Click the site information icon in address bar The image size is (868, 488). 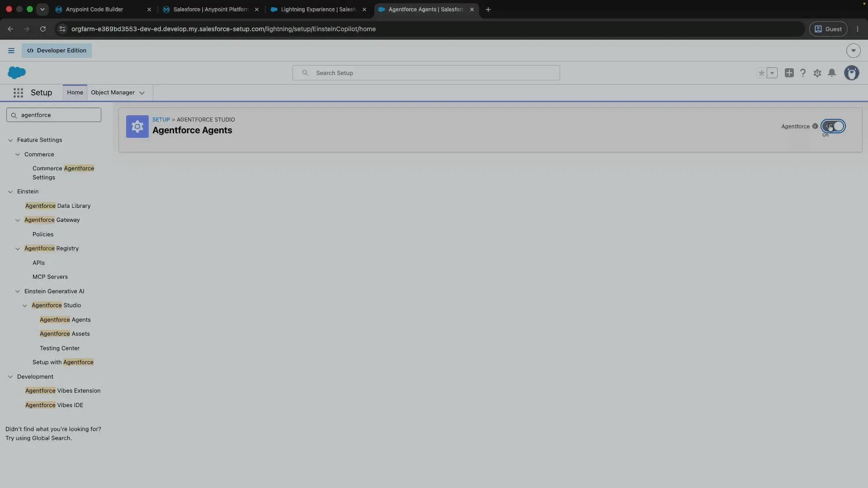click(62, 29)
